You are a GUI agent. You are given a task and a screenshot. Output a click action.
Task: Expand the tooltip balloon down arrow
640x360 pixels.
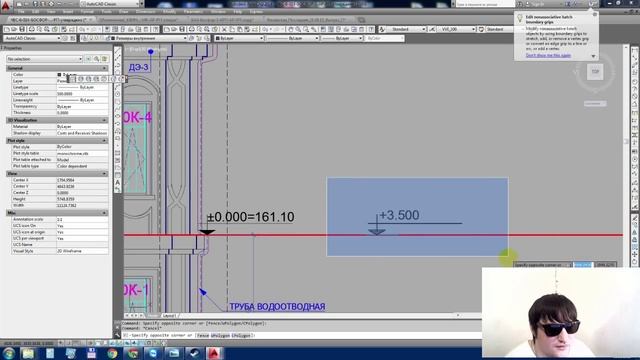pyautogui.click(x=593, y=56)
